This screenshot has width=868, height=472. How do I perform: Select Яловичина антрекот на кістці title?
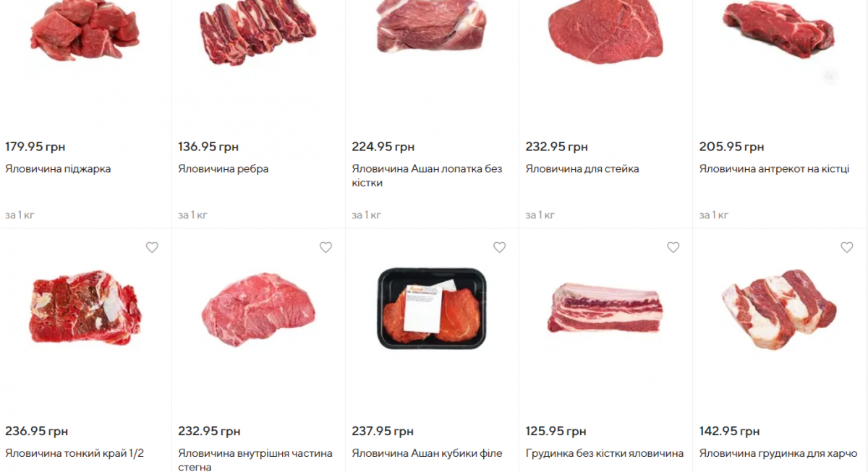pyautogui.click(x=774, y=169)
